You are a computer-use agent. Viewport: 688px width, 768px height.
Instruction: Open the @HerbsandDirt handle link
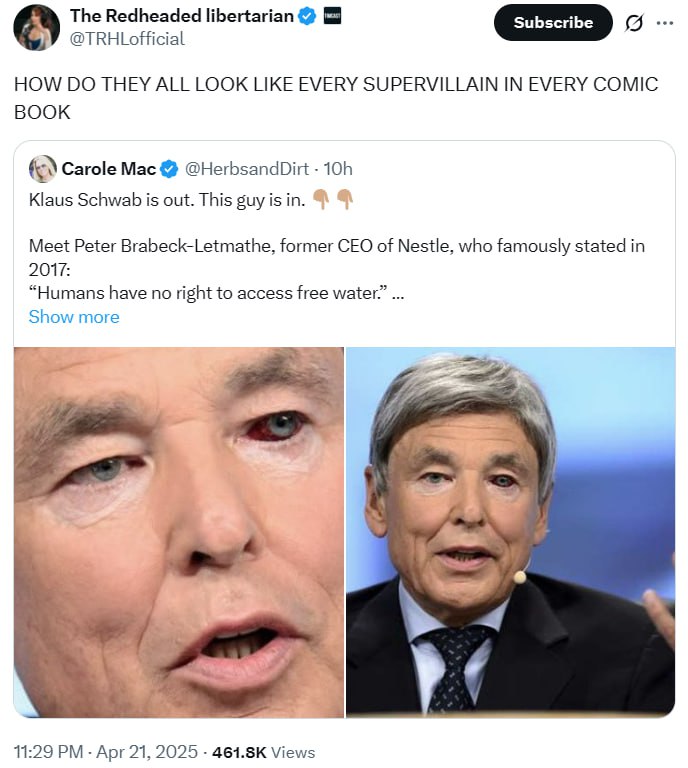(x=247, y=169)
